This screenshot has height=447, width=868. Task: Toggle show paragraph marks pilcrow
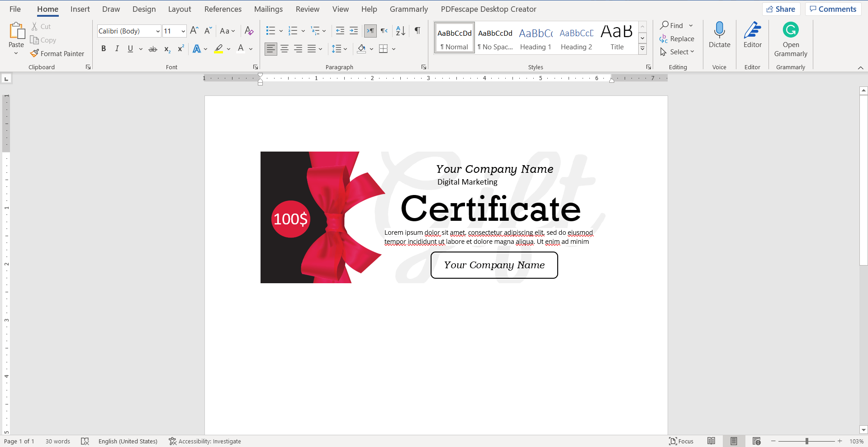[417, 31]
